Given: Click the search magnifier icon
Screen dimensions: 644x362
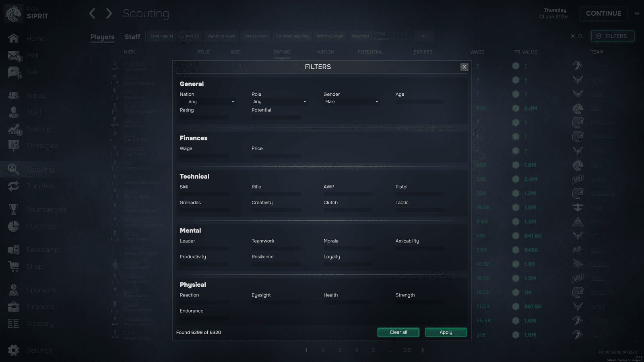Looking at the screenshot, I should 581,36.
